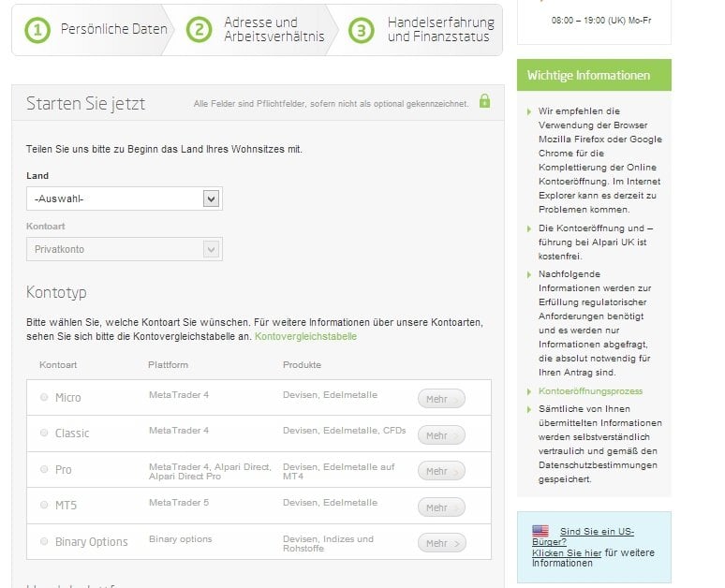Click green arrow bullet beside Kontoeröffnungsprozess
This screenshot has width=725, height=588.
[529, 391]
